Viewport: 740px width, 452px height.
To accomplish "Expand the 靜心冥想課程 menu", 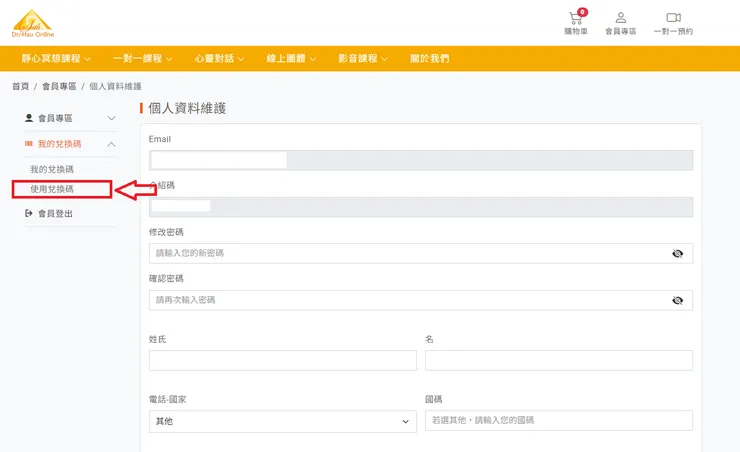I will (56, 59).
